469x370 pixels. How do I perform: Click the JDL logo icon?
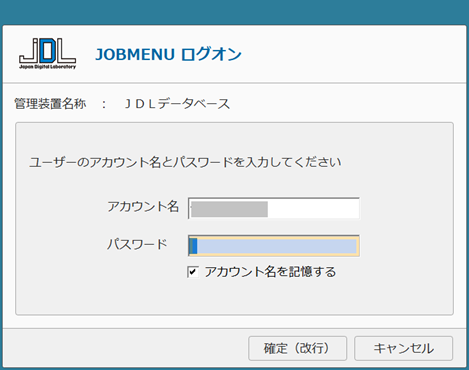click(47, 53)
